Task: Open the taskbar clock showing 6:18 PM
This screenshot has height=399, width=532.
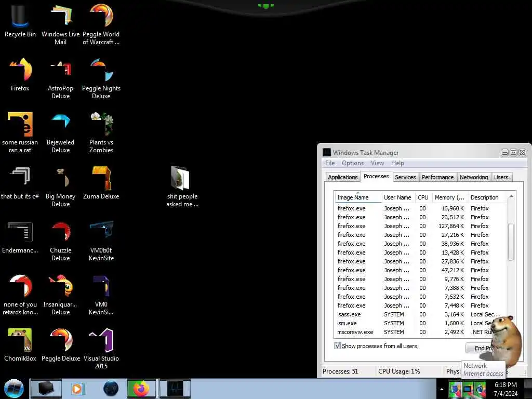Action: pos(506,389)
